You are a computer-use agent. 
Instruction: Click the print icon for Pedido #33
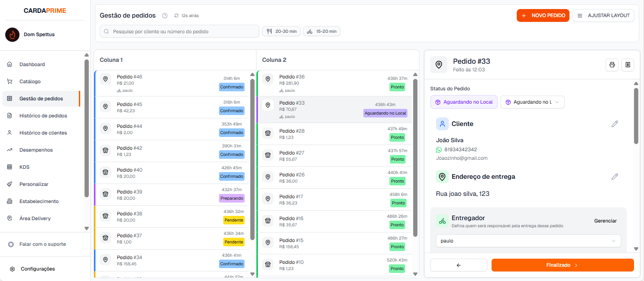pos(612,65)
